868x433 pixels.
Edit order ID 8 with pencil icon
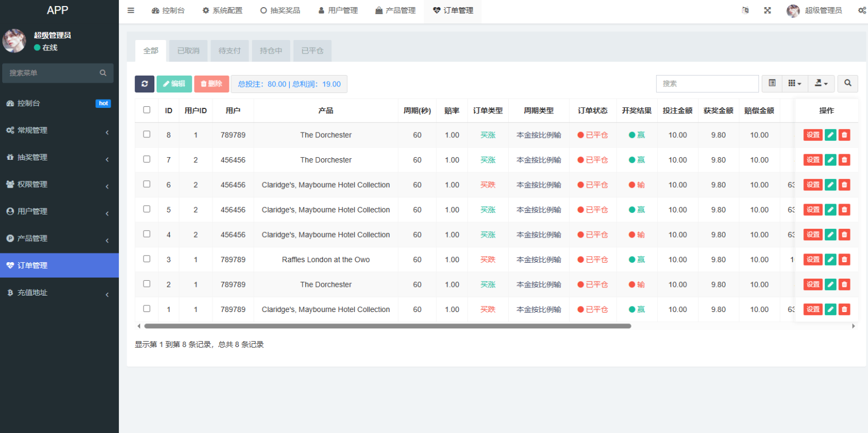[x=831, y=135]
